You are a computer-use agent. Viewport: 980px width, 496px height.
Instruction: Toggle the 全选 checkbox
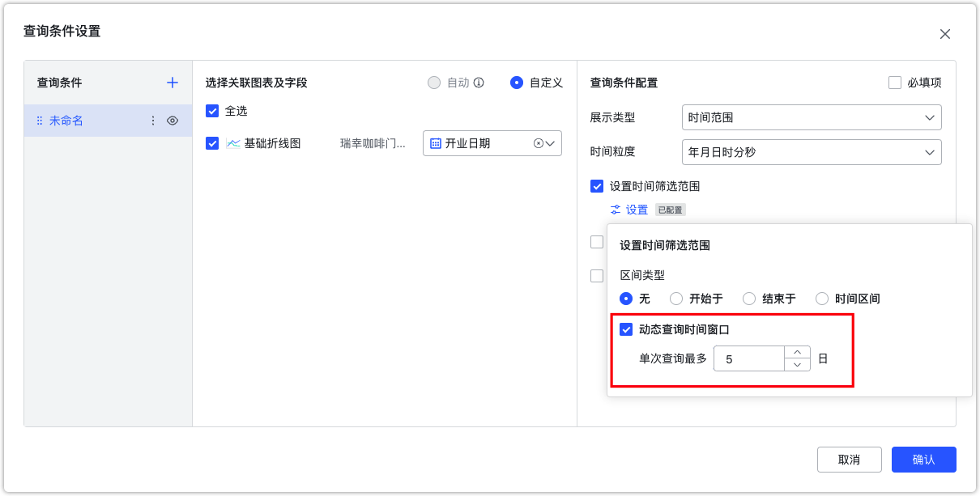pyautogui.click(x=212, y=111)
